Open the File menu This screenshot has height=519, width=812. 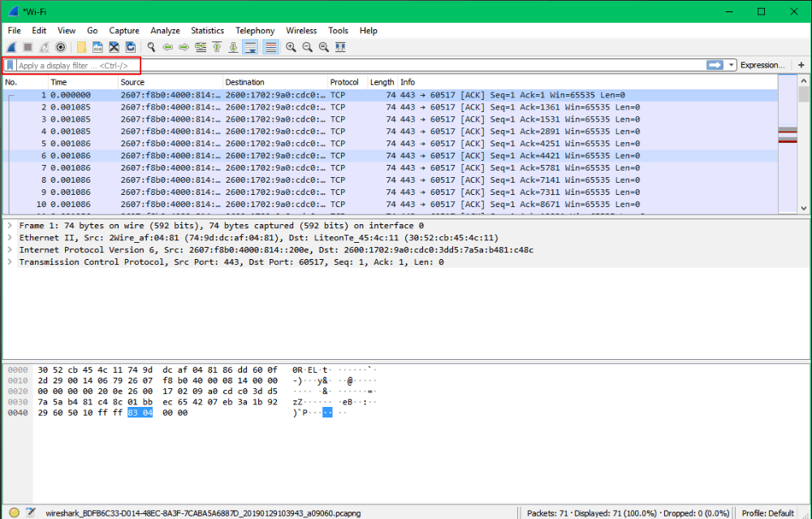click(15, 31)
